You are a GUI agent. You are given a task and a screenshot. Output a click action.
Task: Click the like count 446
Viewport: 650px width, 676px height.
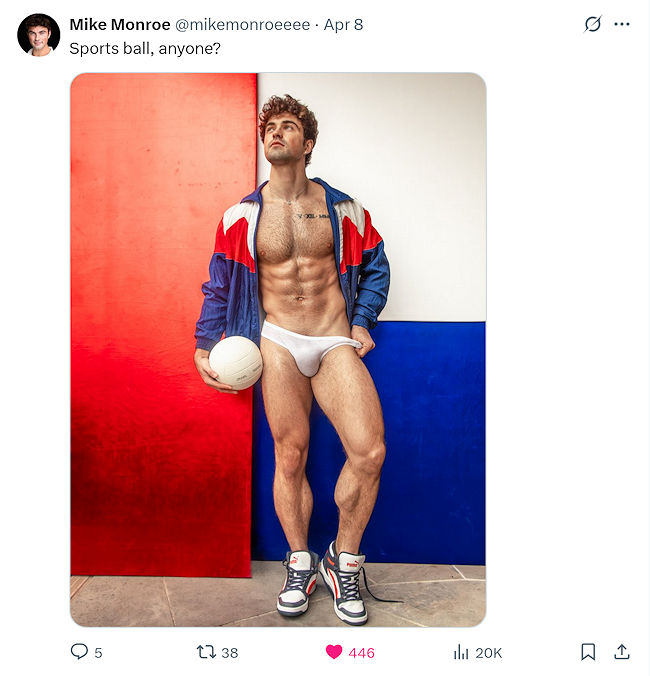(x=361, y=653)
